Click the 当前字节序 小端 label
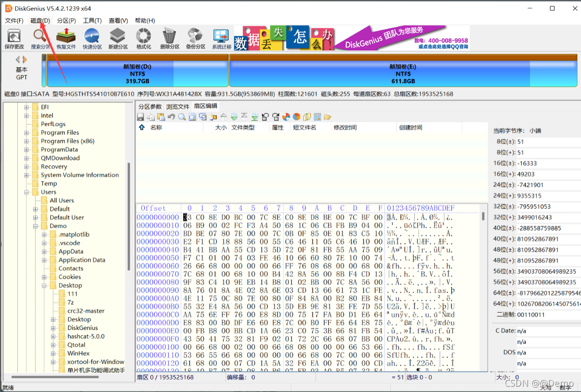 [x=517, y=130]
